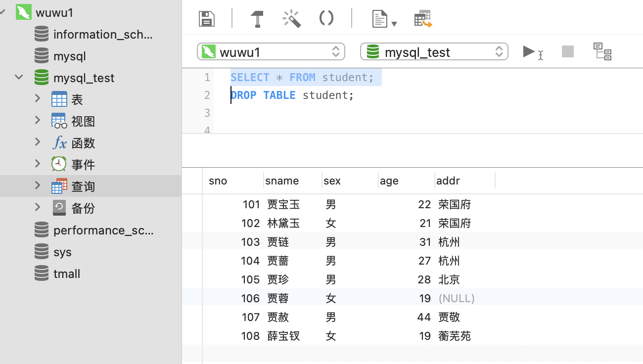This screenshot has width=643, height=364.
Task: Select the result cell containing 林黛玉
Action: [283, 223]
